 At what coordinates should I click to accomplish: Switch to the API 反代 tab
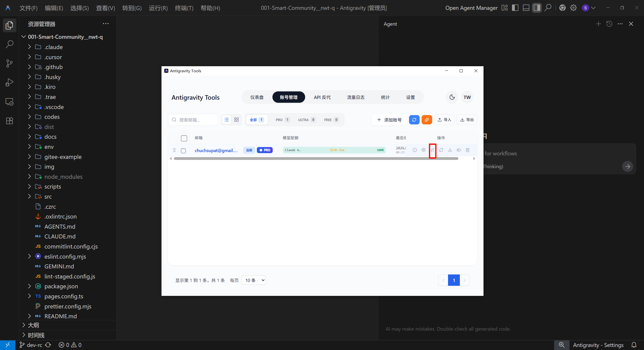[322, 97]
